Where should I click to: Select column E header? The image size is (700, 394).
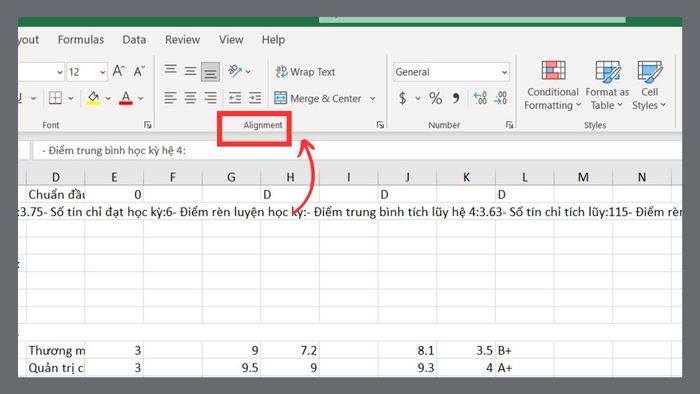[x=114, y=177]
